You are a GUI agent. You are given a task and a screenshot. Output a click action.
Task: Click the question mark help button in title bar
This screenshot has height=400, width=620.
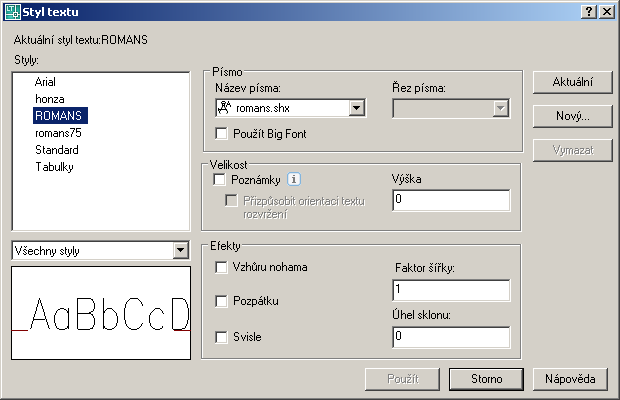tap(590, 11)
